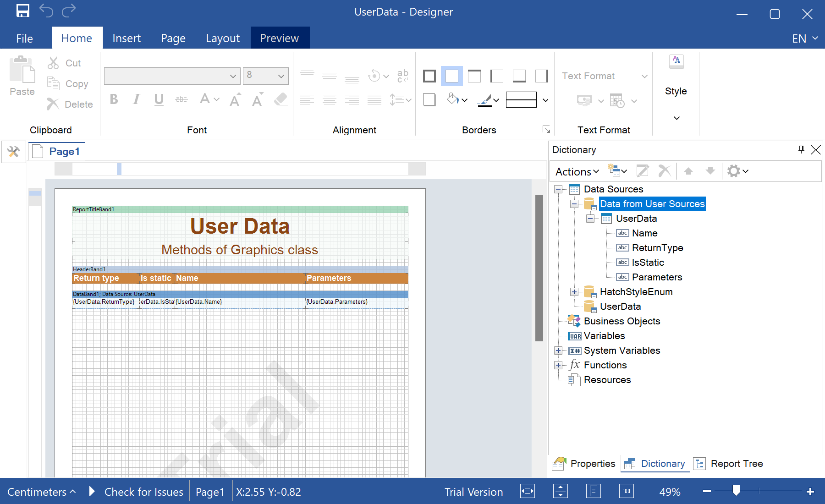The height and width of the screenshot is (504, 825).
Task: Expand the Functions node
Action: [x=558, y=365]
